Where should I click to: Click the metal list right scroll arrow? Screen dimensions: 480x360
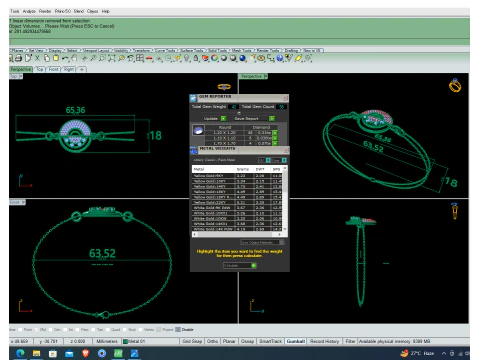pos(279,234)
